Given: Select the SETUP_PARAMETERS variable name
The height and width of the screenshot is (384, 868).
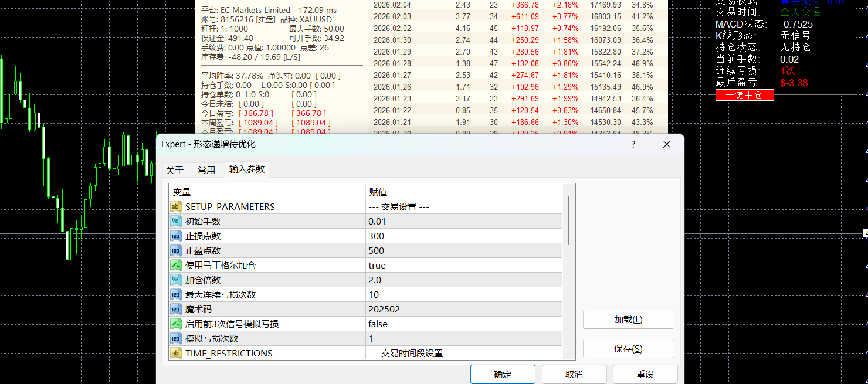Looking at the screenshot, I should [230, 206].
